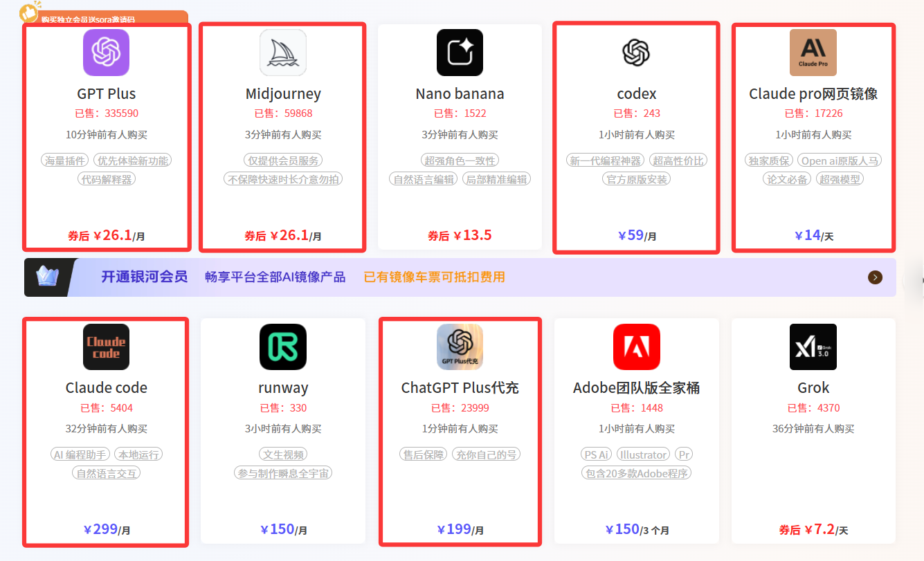Open the GPT Plus product title
Screen dimensions: 924x561
(x=107, y=94)
